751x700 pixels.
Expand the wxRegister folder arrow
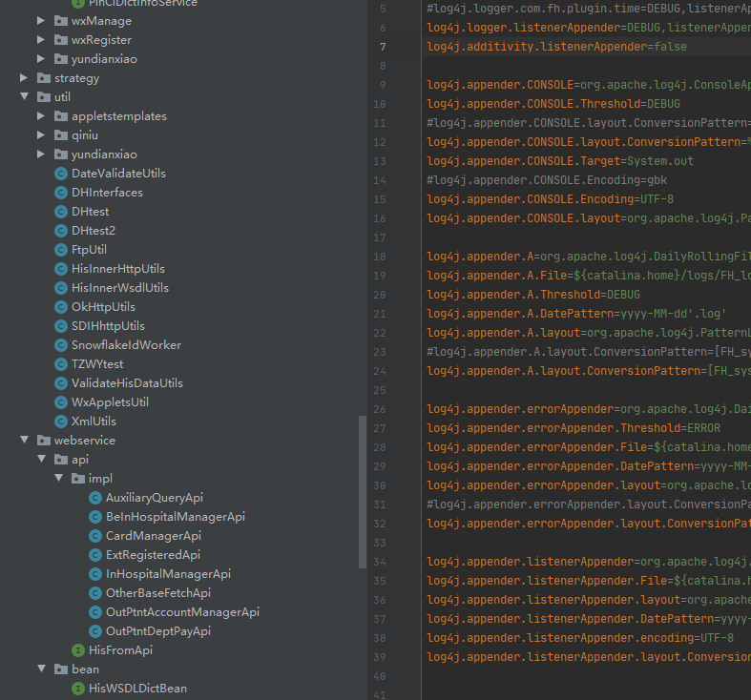pyautogui.click(x=41, y=40)
